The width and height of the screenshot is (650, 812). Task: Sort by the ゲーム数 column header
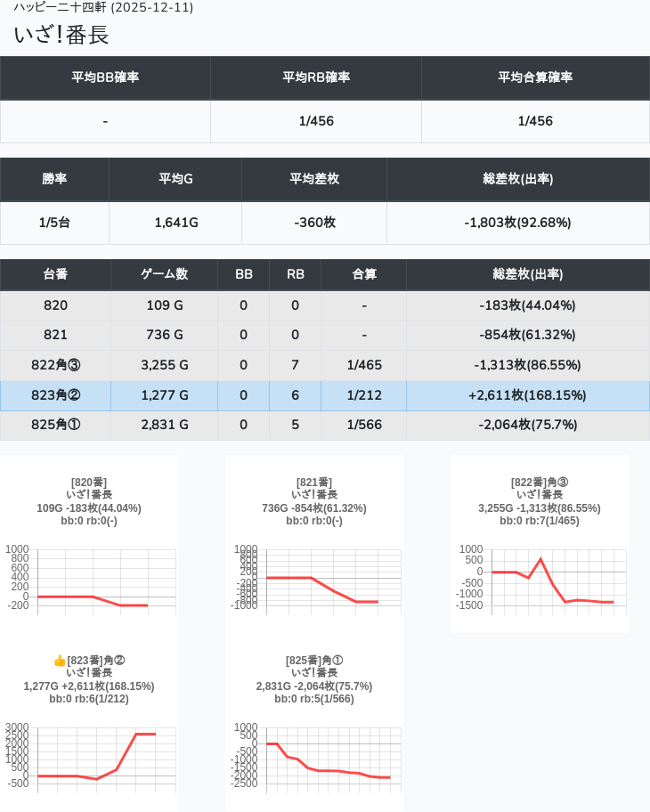tap(164, 274)
